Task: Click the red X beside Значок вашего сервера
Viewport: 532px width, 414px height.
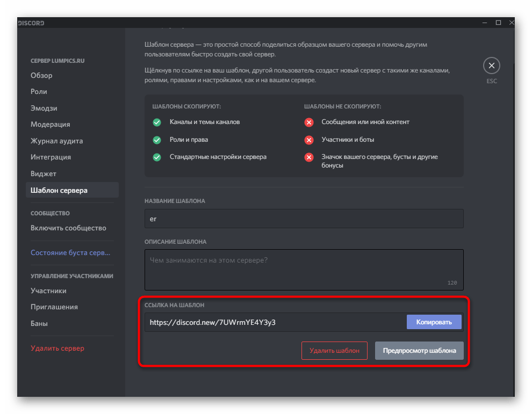Action: pos(309,156)
